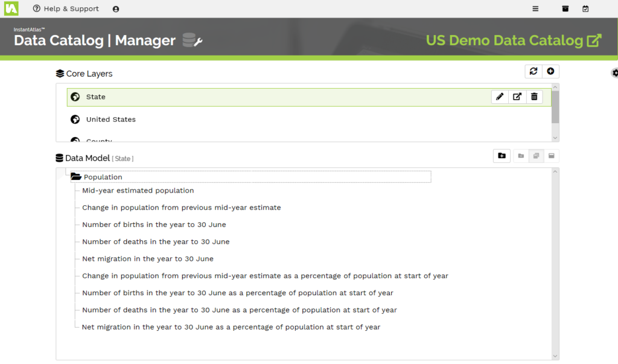Add a new core layer
Viewport: 618px width, 364px height.
(550, 72)
